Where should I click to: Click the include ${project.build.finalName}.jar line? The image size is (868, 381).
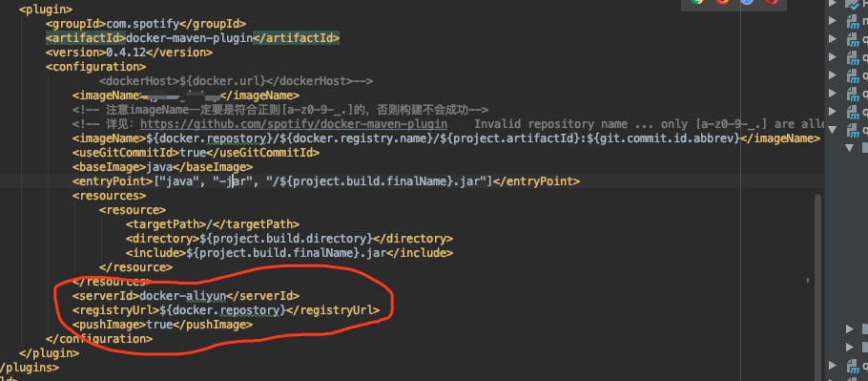pyautogui.click(x=289, y=253)
